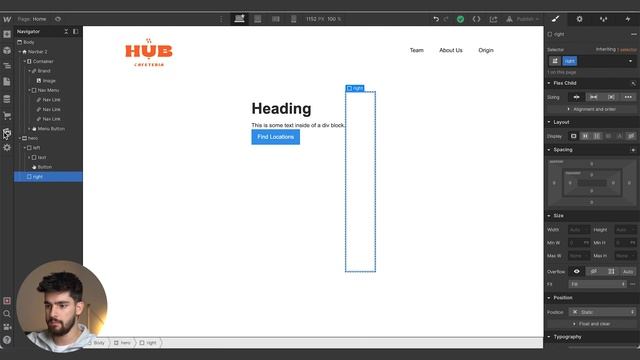Set Display to block
Image resolution: width=640 pixels, height=360 pixels.
pos(573,136)
